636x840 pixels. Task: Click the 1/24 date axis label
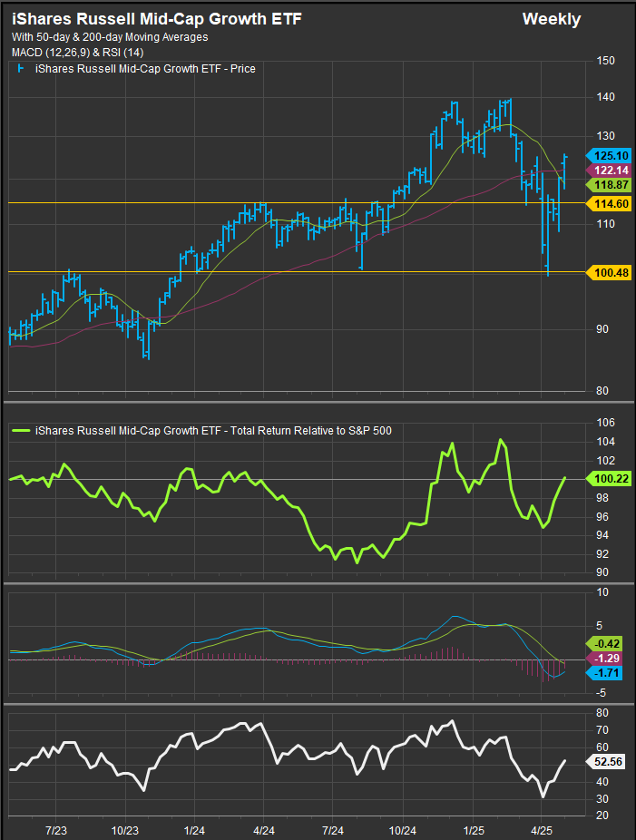(x=194, y=830)
